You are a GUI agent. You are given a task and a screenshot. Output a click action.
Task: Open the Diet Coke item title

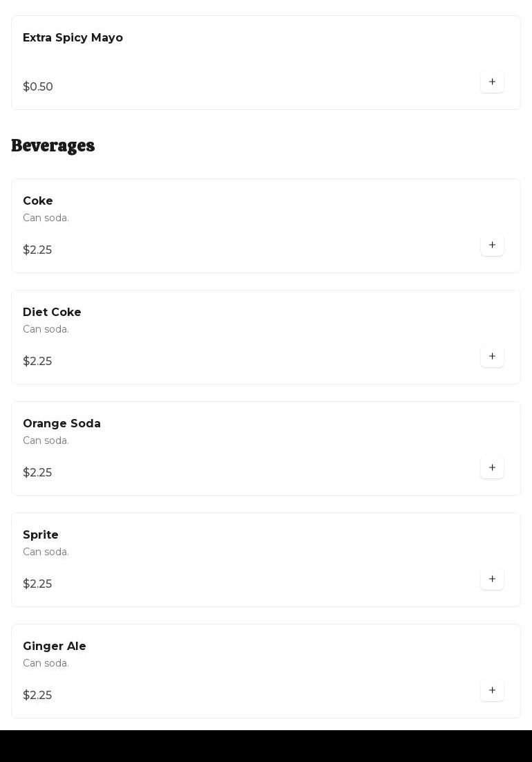(52, 313)
